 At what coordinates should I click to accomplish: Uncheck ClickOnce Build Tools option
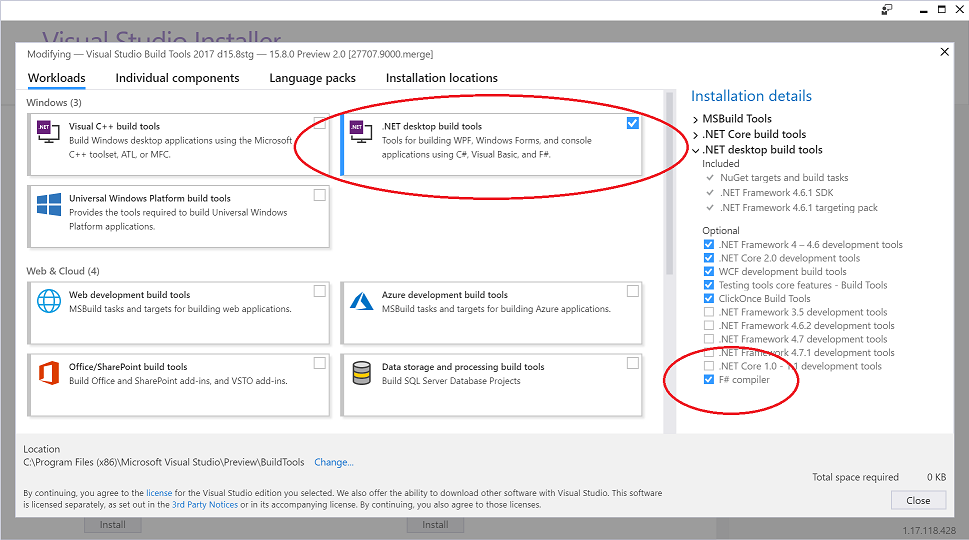(x=709, y=298)
